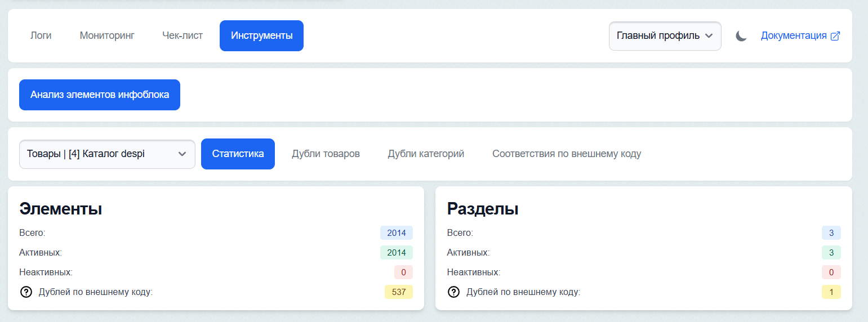This screenshot has height=322, width=868.
Task: Click the help icon in the Элементы card
Action: click(x=26, y=292)
